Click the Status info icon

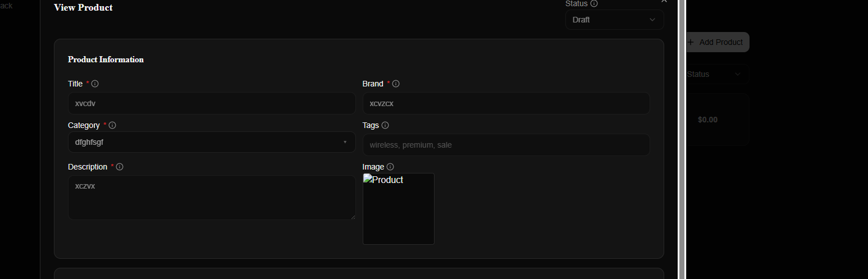click(594, 3)
